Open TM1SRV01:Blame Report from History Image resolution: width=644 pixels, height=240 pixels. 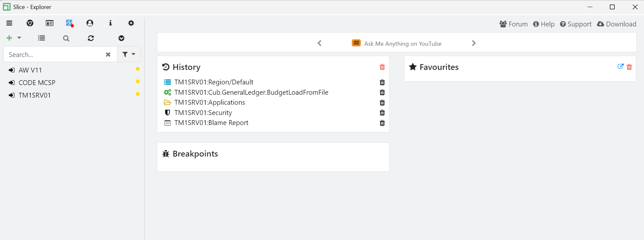(211, 123)
